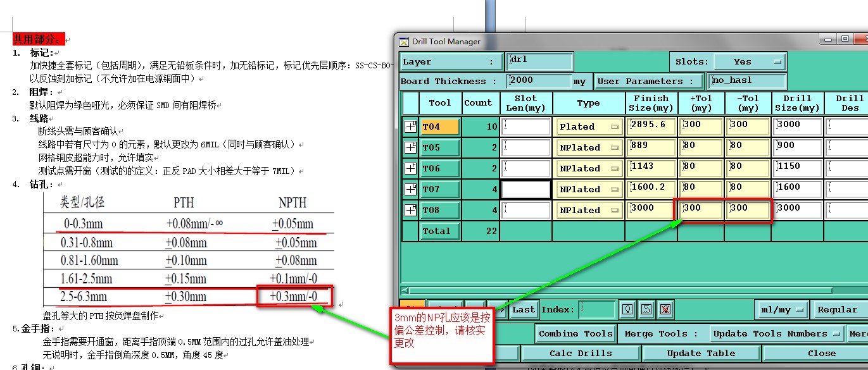Select the T05 tool button
Screen dimensions: 868x370
439,147
